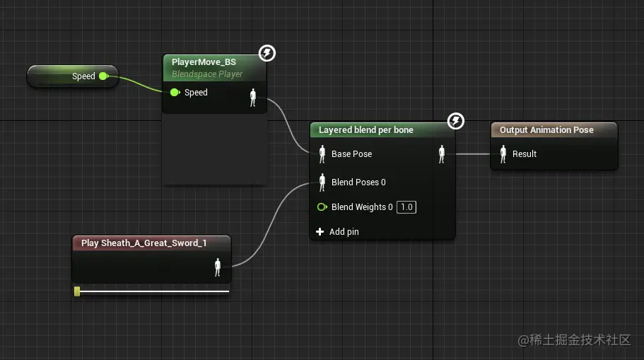Click the Result label on the output node

525,154
